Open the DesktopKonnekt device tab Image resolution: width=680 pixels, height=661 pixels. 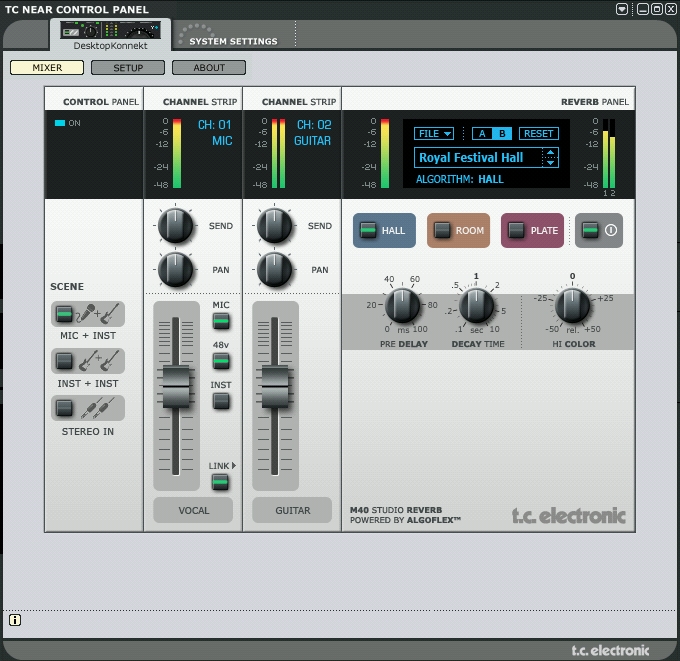(x=110, y=36)
